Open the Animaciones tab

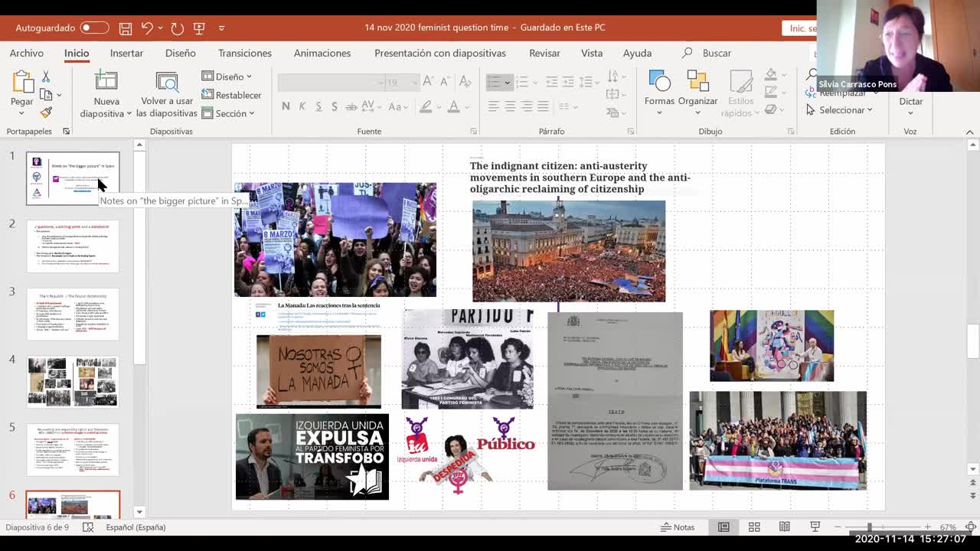tap(322, 53)
